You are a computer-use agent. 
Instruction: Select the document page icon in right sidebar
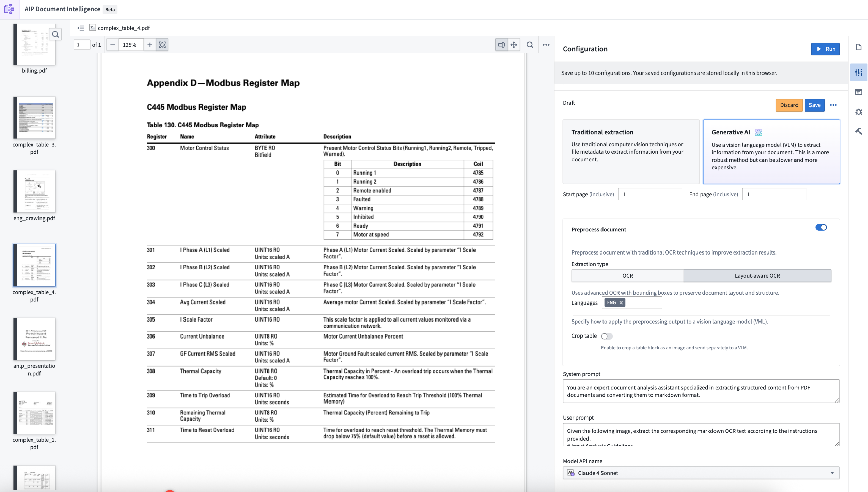(859, 47)
